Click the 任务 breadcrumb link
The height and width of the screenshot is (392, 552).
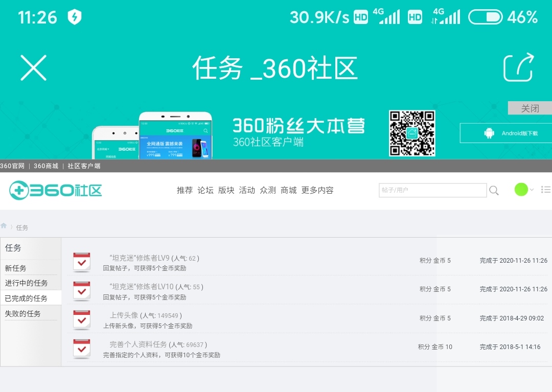point(22,227)
